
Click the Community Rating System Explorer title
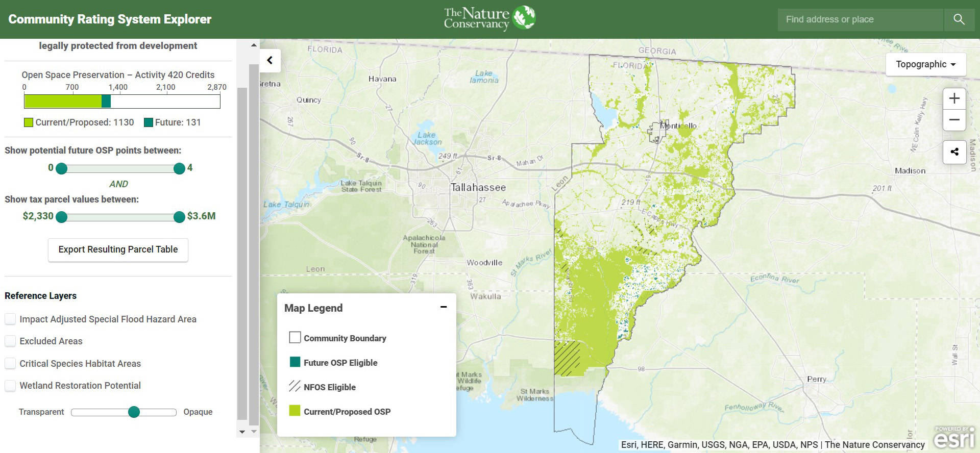110,19
